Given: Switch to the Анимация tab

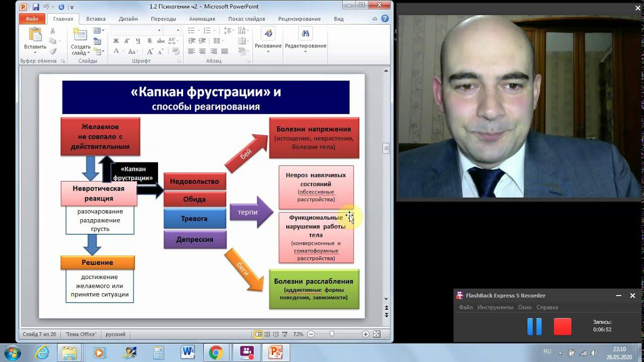Looking at the screenshot, I should point(202,19).
